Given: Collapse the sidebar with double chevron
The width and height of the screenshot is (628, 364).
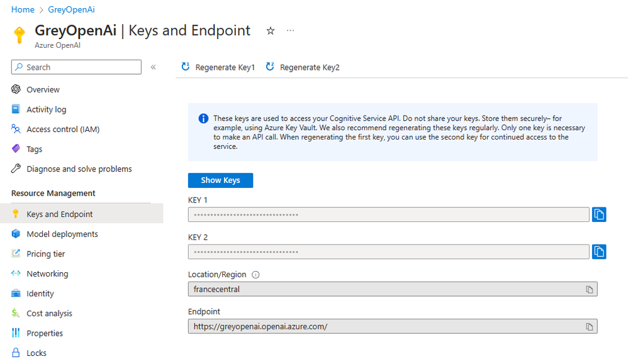Looking at the screenshot, I should [153, 67].
